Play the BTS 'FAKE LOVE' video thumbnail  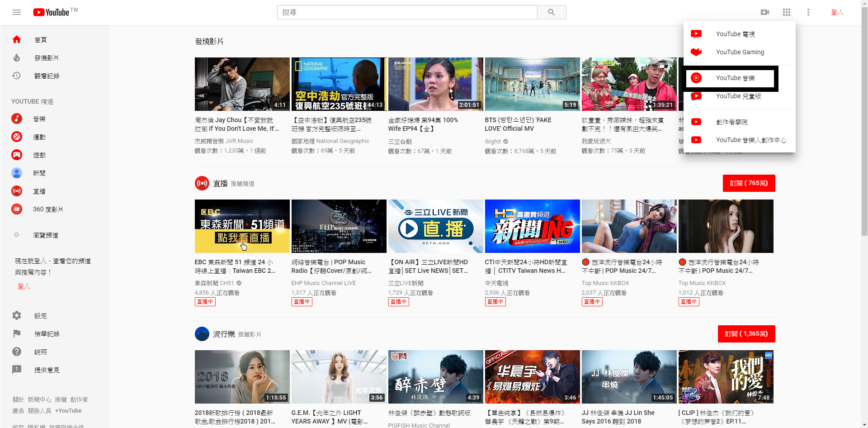click(532, 84)
